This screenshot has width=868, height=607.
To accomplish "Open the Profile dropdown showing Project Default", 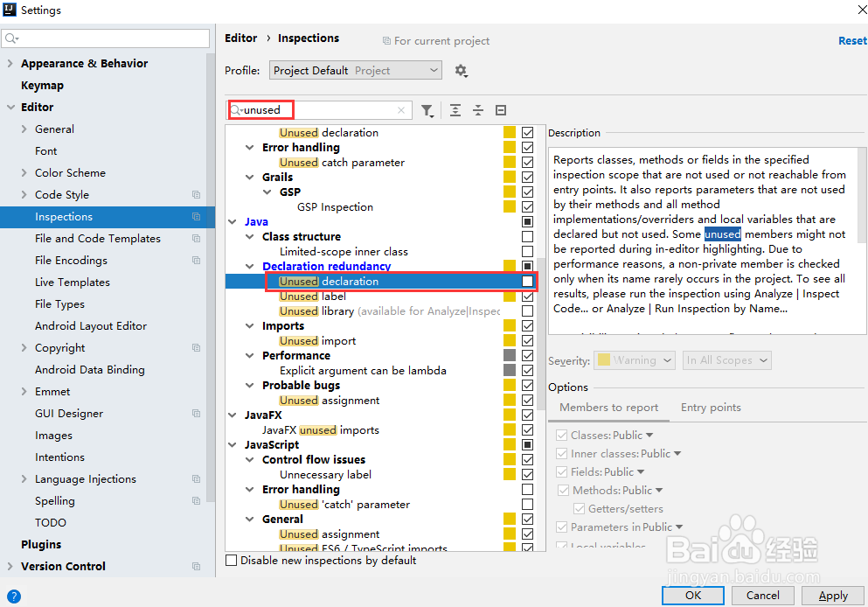I will click(x=355, y=70).
